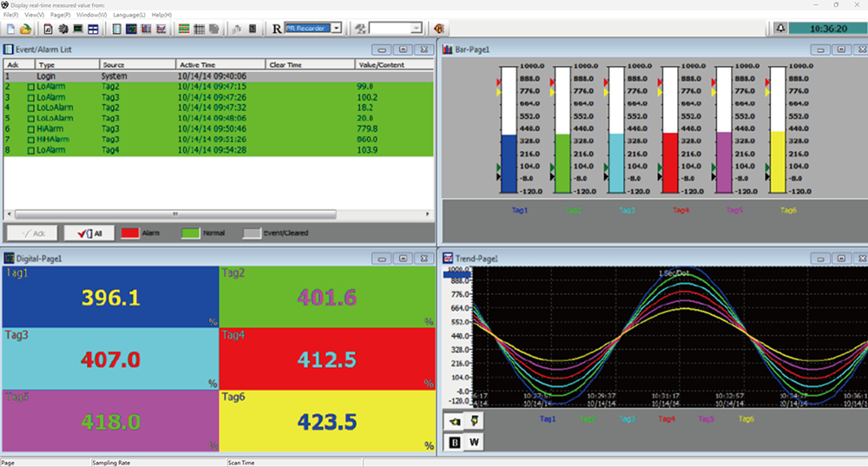Viewport: 868px width, 467px height.
Task: Click the new file icon in toolbar
Action: coord(10,29)
